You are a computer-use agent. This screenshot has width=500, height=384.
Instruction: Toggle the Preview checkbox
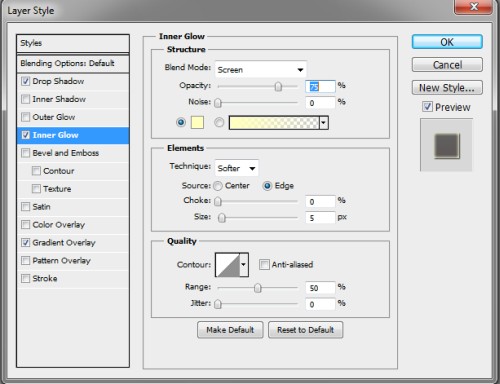[x=428, y=107]
